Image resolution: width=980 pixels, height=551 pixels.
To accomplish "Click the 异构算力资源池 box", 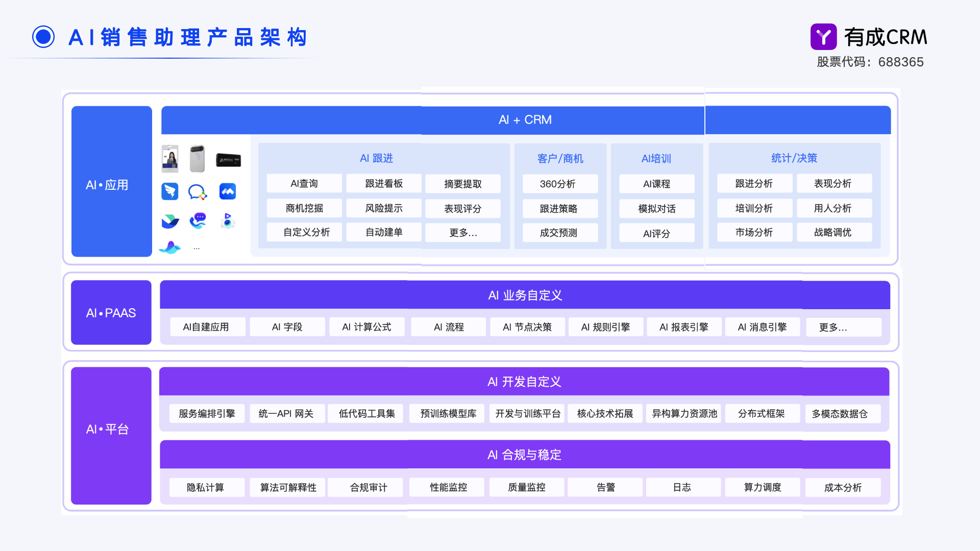I will pos(684,413).
